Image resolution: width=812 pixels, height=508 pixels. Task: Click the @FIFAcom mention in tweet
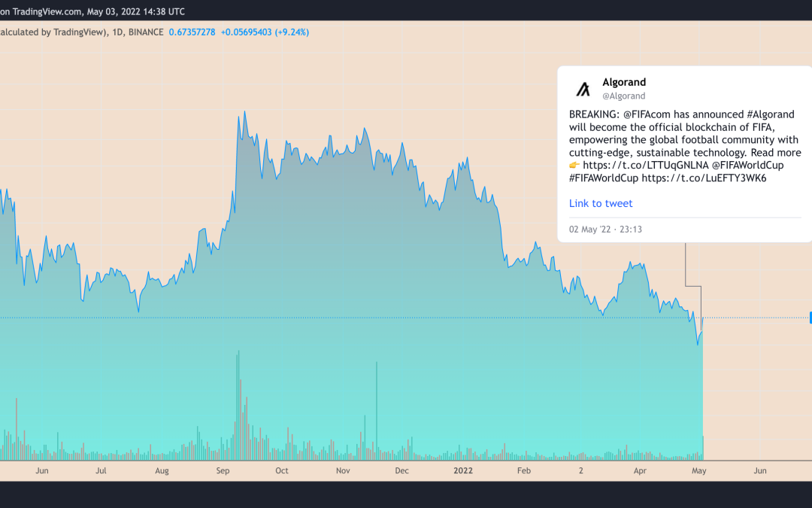coord(647,114)
